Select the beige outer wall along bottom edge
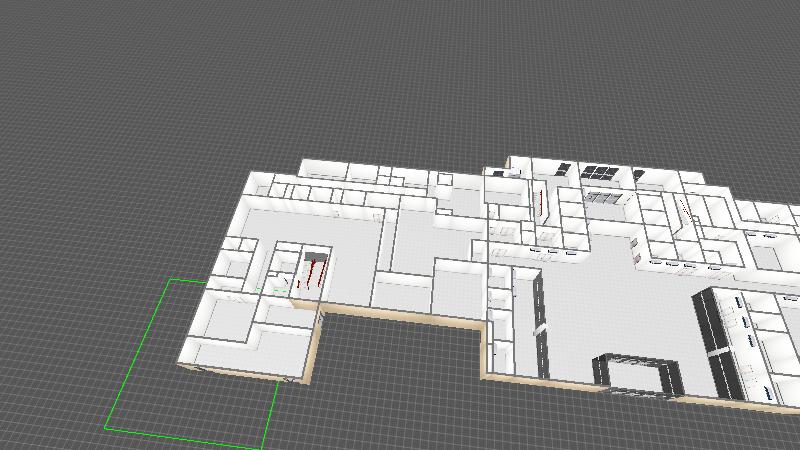 400,316
